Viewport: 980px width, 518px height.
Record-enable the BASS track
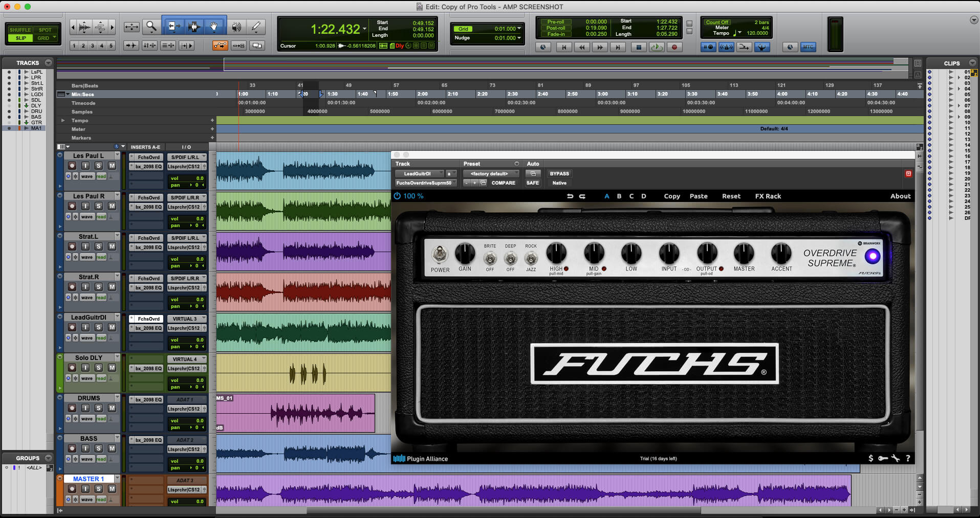click(72, 448)
